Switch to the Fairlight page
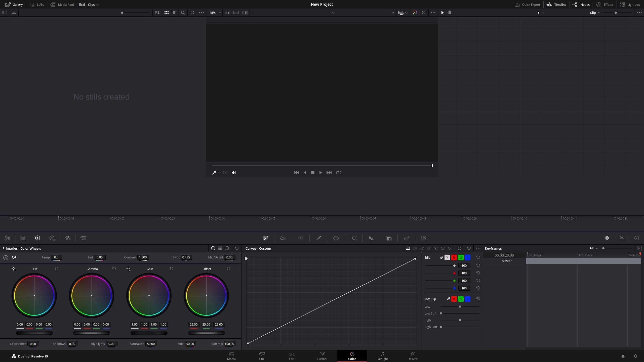This screenshot has height=362, width=644. 382,356
